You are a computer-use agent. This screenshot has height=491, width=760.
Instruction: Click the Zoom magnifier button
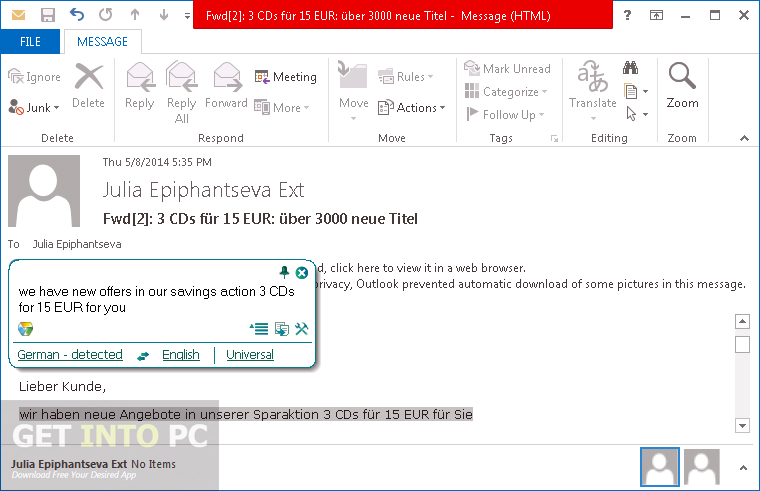tap(682, 86)
